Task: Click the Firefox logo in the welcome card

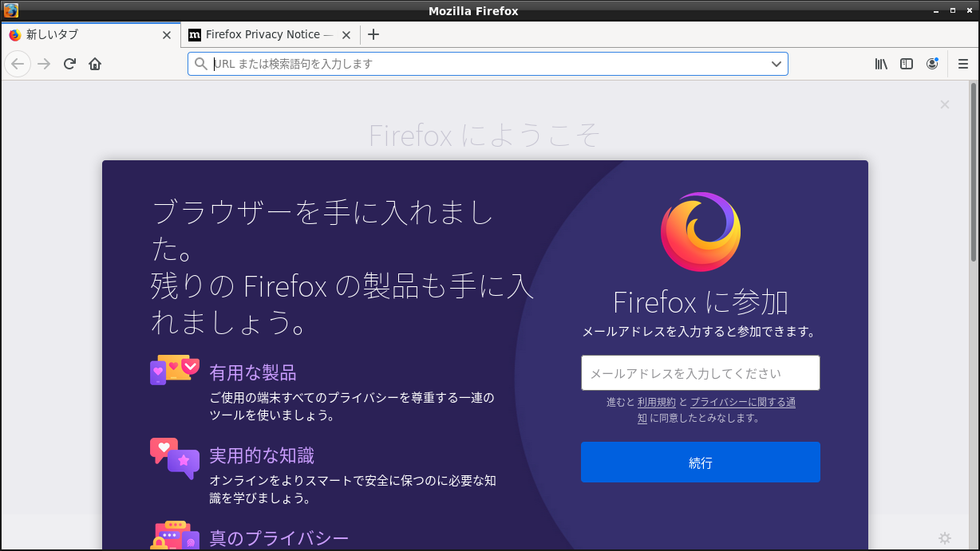Action: click(x=701, y=232)
